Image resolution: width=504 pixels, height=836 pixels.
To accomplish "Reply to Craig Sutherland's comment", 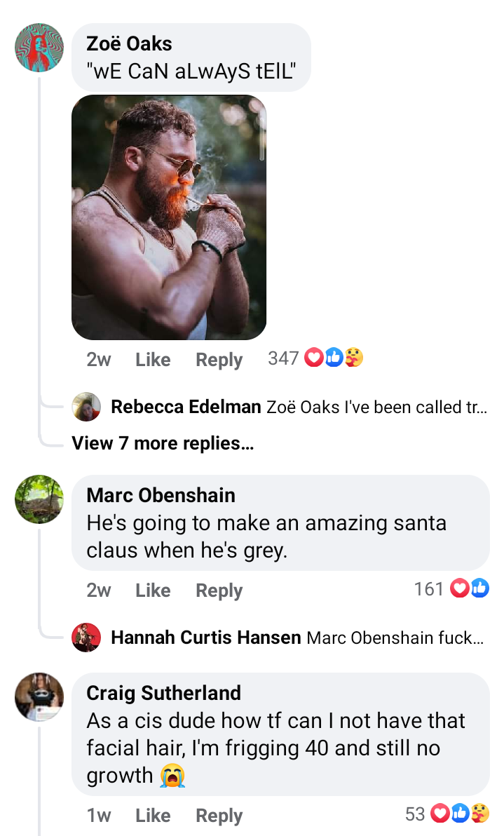I will (219, 815).
